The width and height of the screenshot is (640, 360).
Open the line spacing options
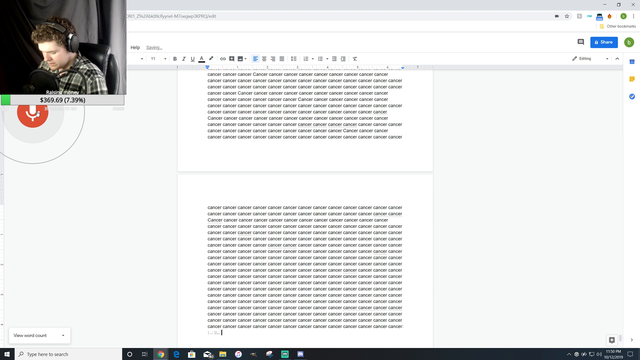[x=293, y=59]
